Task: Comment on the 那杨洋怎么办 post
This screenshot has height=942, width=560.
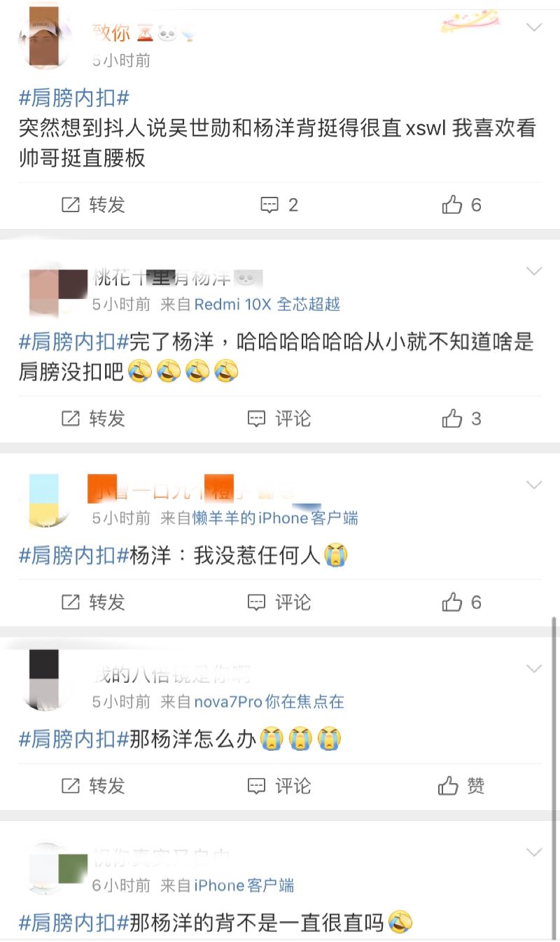Action: click(279, 786)
